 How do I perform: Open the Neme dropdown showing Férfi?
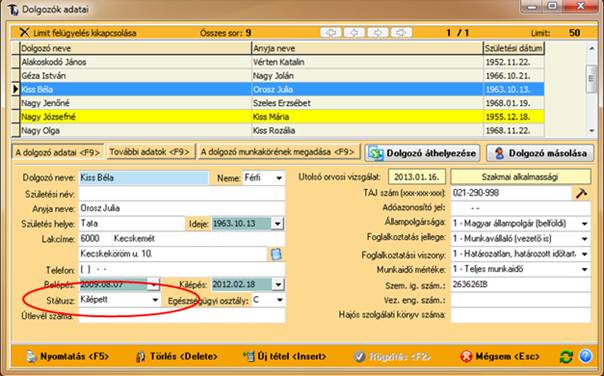[x=279, y=178]
